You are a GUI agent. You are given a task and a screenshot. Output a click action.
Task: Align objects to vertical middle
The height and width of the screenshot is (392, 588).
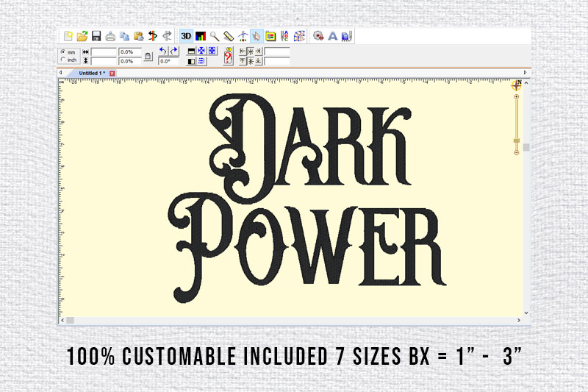[x=251, y=61]
